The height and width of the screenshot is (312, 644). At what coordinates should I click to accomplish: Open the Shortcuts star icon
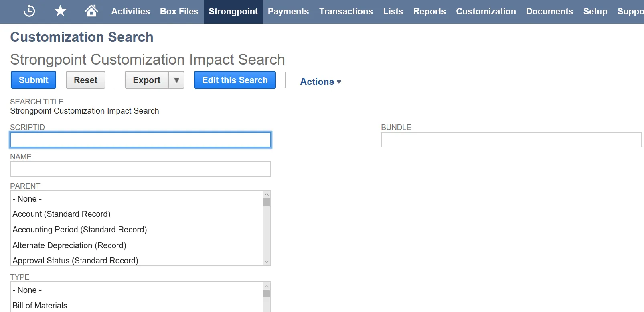[x=60, y=11]
